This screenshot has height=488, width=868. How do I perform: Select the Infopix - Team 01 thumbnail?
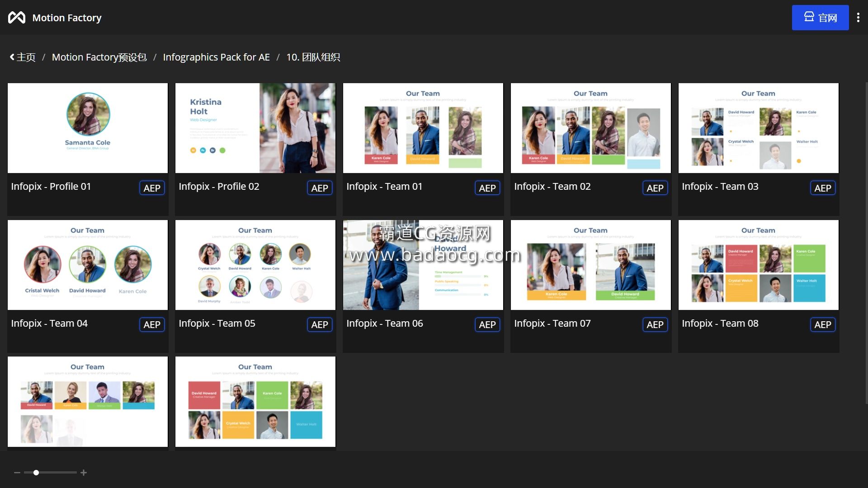(423, 128)
